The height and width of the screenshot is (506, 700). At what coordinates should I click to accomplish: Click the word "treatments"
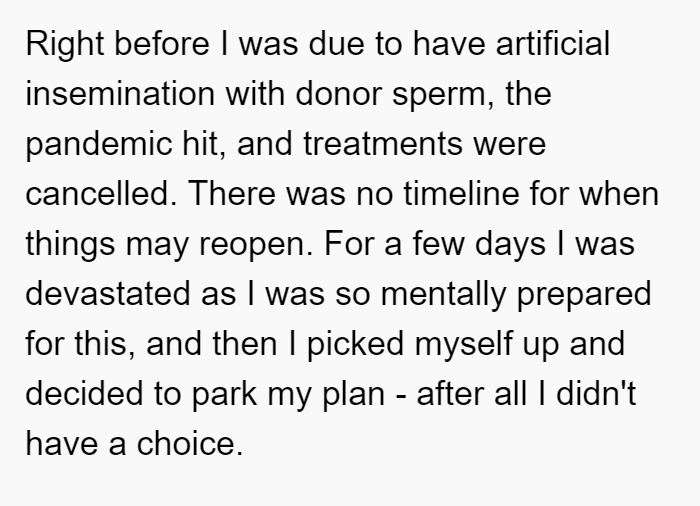pos(383,144)
